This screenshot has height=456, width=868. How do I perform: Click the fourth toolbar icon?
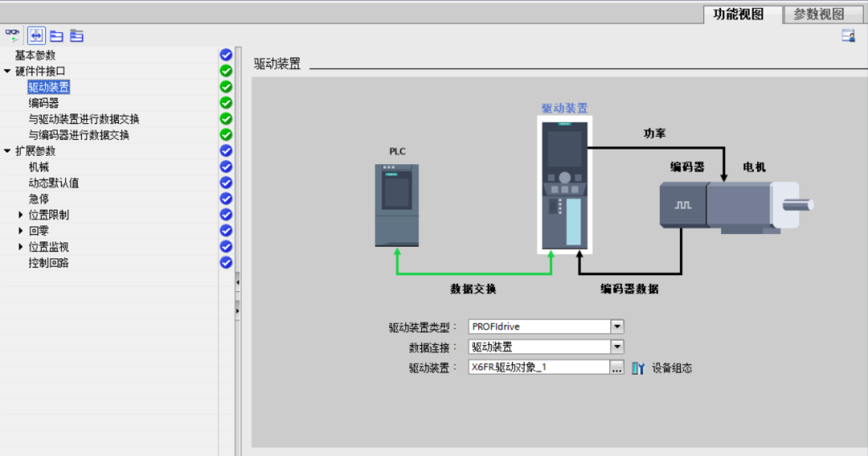[76, 35]
